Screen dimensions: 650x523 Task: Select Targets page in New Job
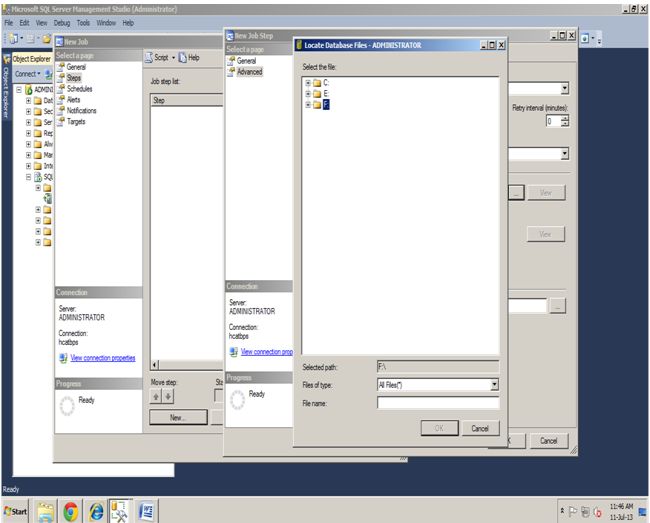point(76,121)
